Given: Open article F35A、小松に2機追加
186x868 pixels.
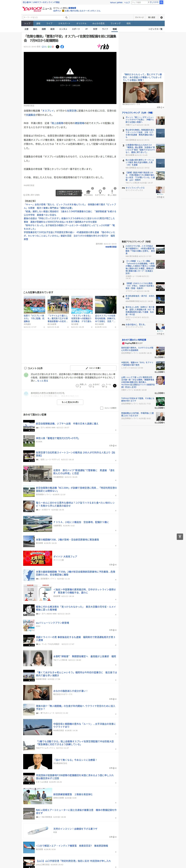Looking at the screenshot, I should [81, 522].
